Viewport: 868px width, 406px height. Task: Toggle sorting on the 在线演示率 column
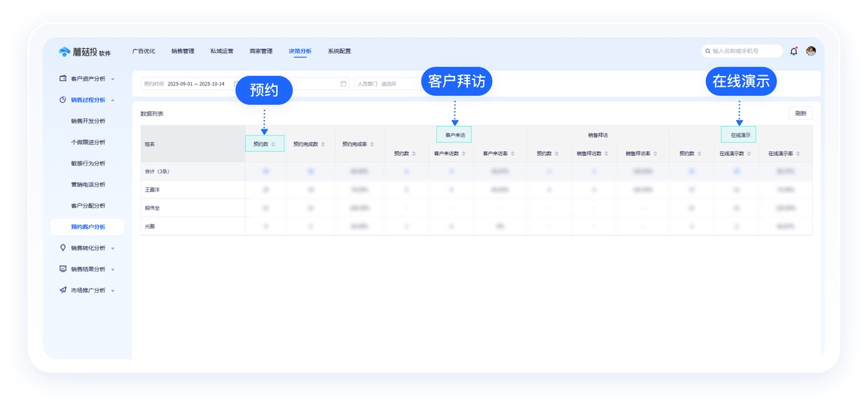point(797,153)
